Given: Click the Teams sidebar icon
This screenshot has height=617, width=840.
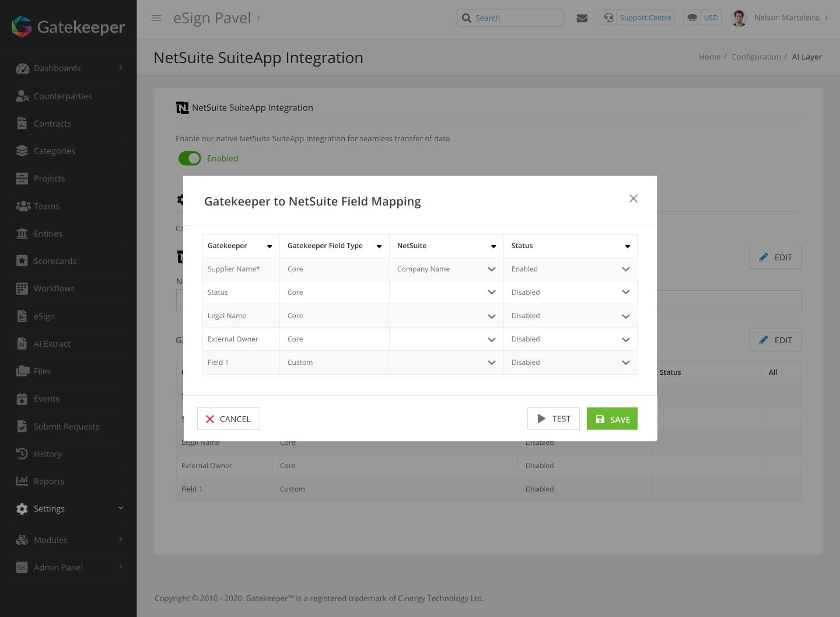Looking at the screenshot, I should tap(22, 206).
